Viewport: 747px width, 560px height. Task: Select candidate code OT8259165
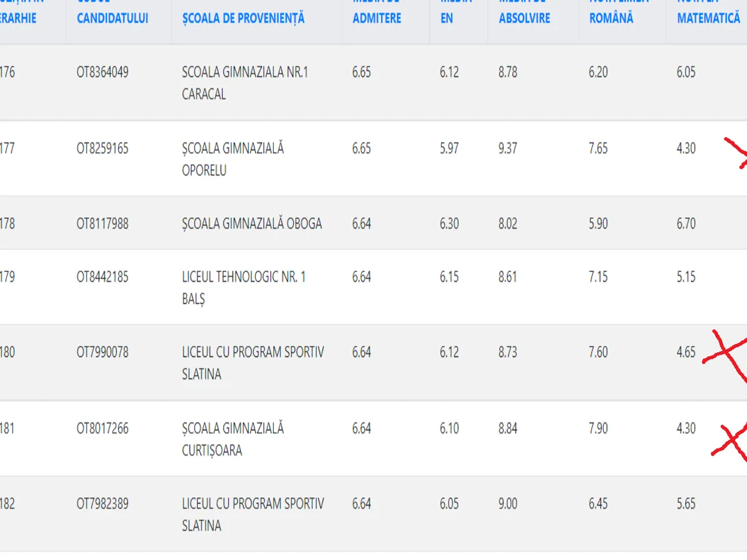[x=103, y=149]
